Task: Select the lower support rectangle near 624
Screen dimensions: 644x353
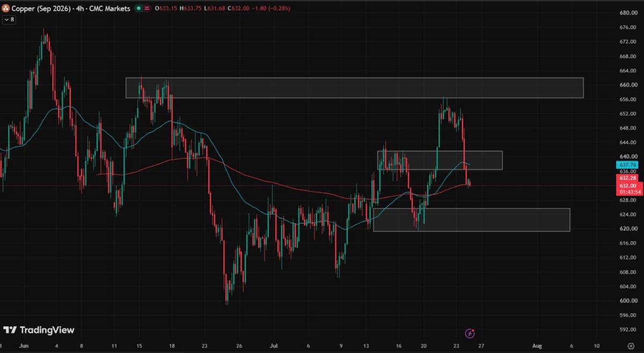Action: click(471, 220)
